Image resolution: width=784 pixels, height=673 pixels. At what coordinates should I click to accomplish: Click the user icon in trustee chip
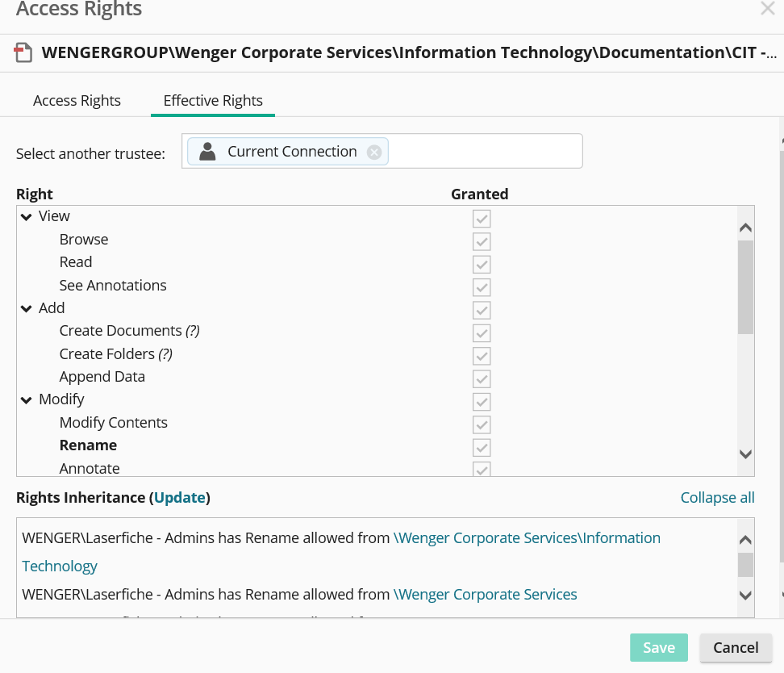pyautogui.click(x=207, y=152)
